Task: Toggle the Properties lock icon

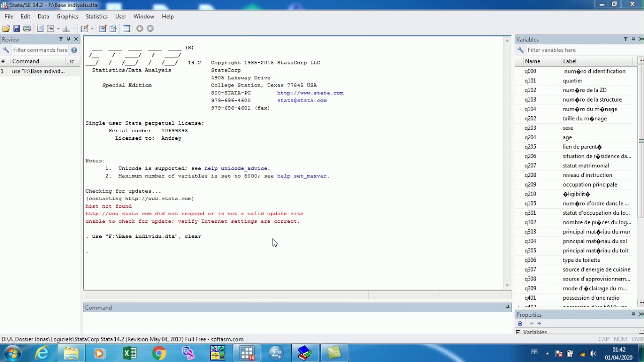Action: [520, 324]
